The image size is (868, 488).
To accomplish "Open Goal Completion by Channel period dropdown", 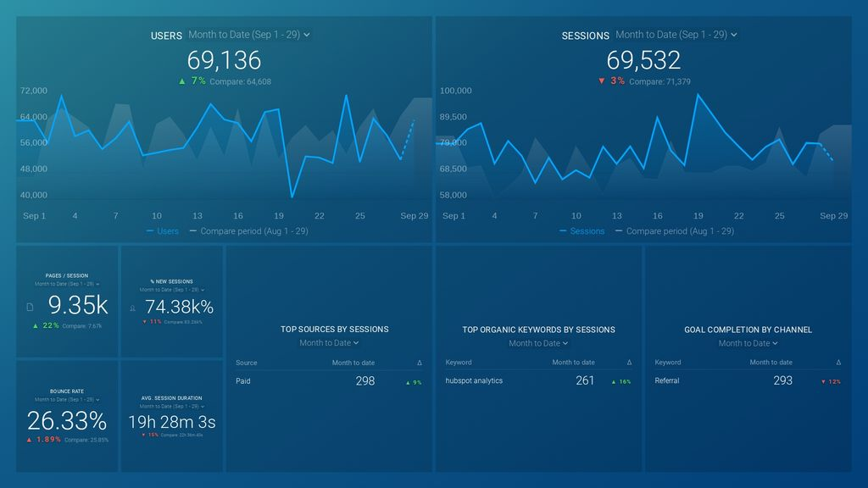I will tap(748, 344).
